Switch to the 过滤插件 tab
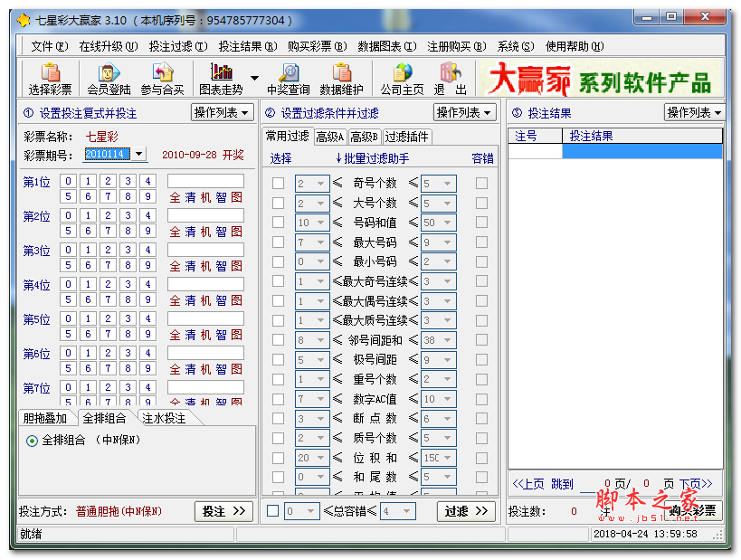This screenshot has height=560, width=741. click(x=407, y=137)
